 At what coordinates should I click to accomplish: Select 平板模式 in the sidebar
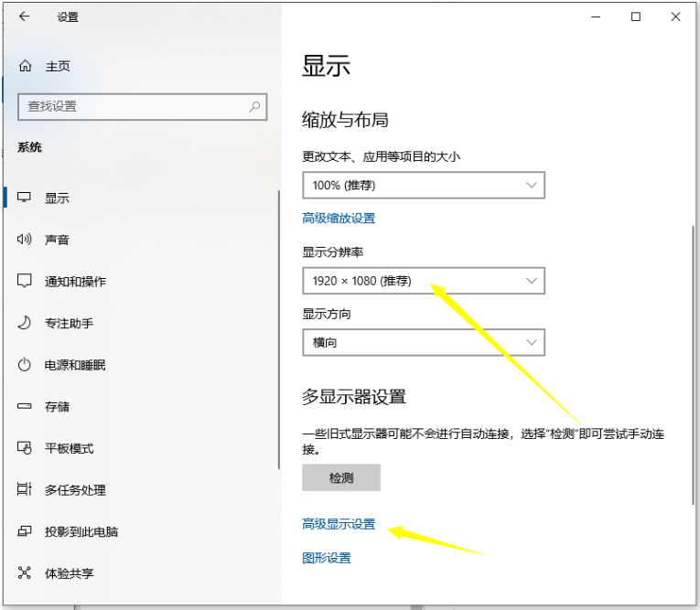coord(69,448)
